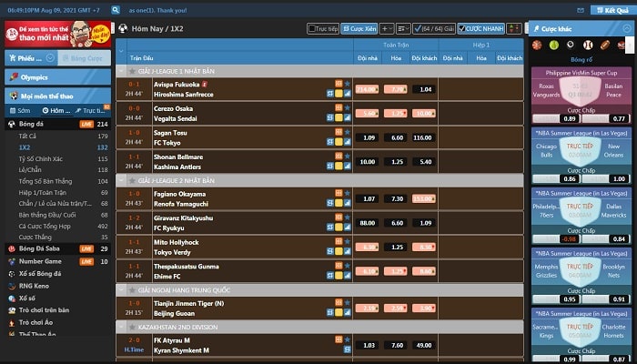The image size is (637, 364).
Task: Switch to the Trực tiếp tab in sidebar
Action: coord(91,110)
